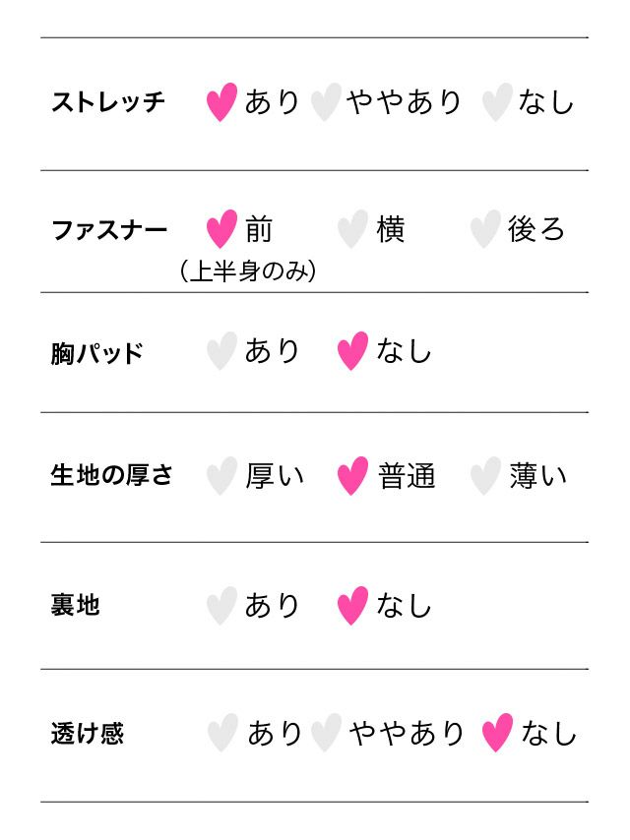Click the 透け感 row label

[88, 734]
